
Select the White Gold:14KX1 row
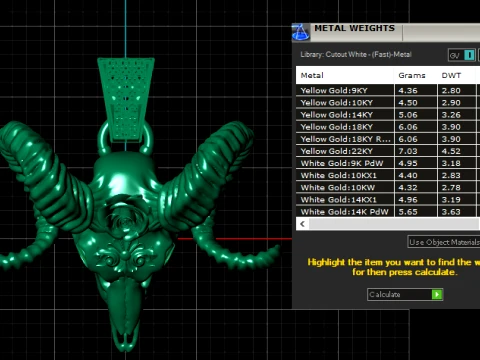coord(388,199)
